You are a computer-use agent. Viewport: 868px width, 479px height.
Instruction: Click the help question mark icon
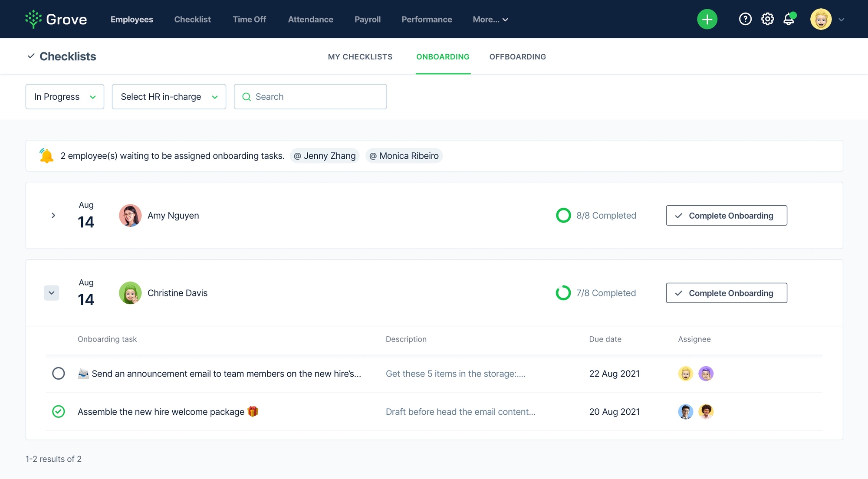pos(745,19)
